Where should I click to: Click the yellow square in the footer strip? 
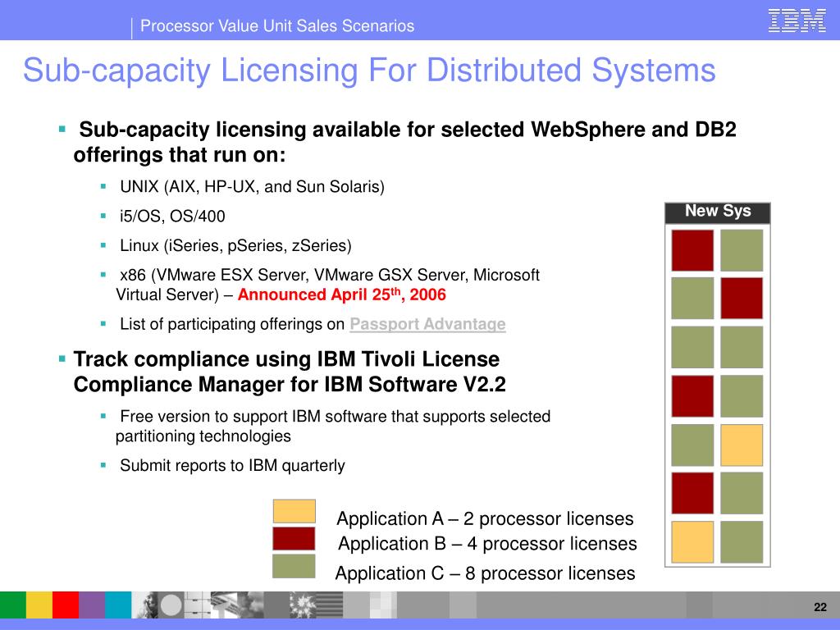click(39, 605)
